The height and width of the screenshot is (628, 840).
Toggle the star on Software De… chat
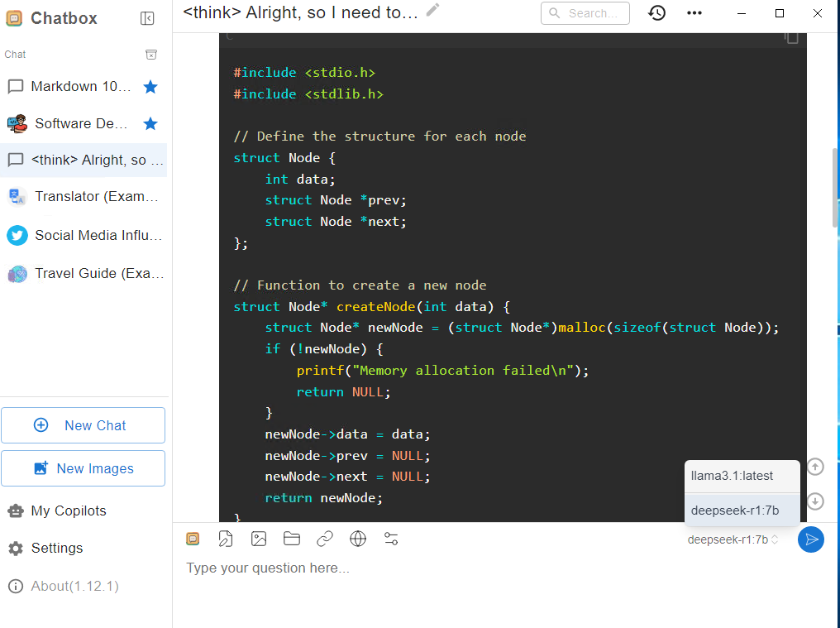point(150,124)
